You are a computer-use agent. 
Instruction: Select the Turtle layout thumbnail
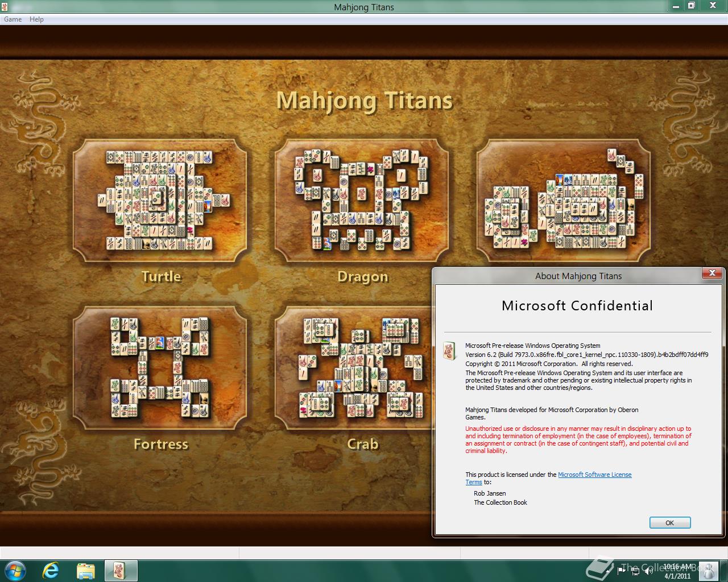click(x=160, y=200)
